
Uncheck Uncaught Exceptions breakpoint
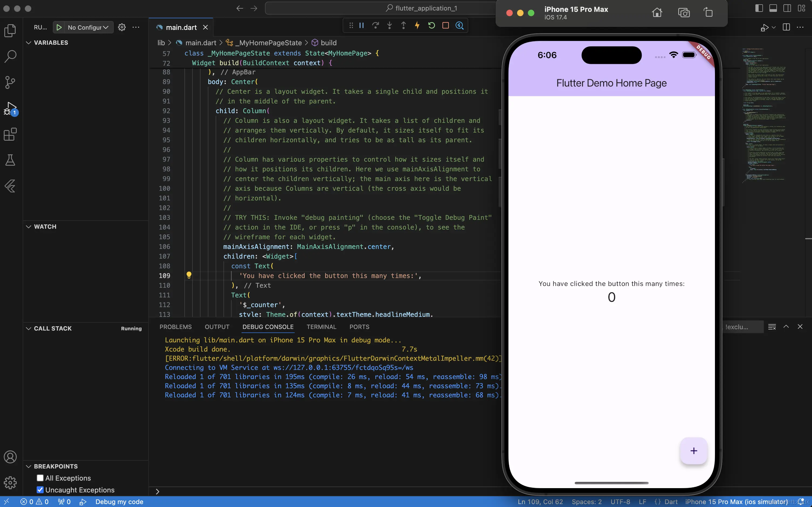tap(40, 489)
